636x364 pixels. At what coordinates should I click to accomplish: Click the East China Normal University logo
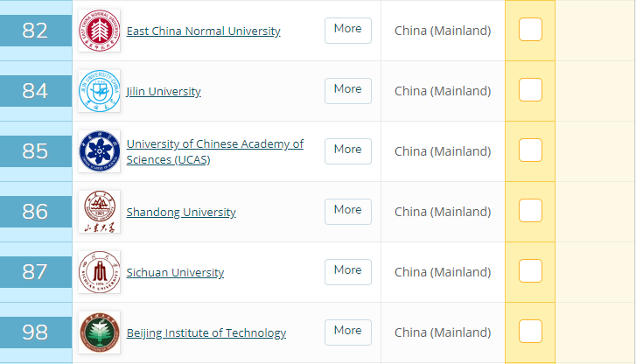pos(99,31)
